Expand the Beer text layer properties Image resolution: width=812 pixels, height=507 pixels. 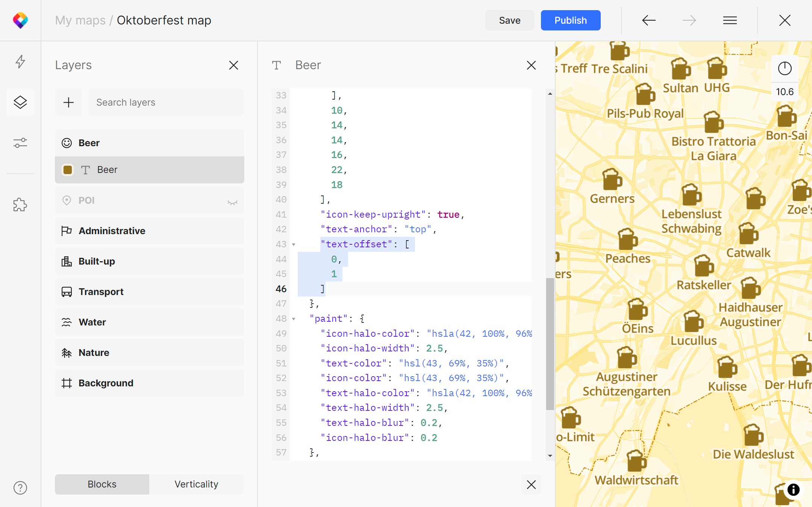68,170
